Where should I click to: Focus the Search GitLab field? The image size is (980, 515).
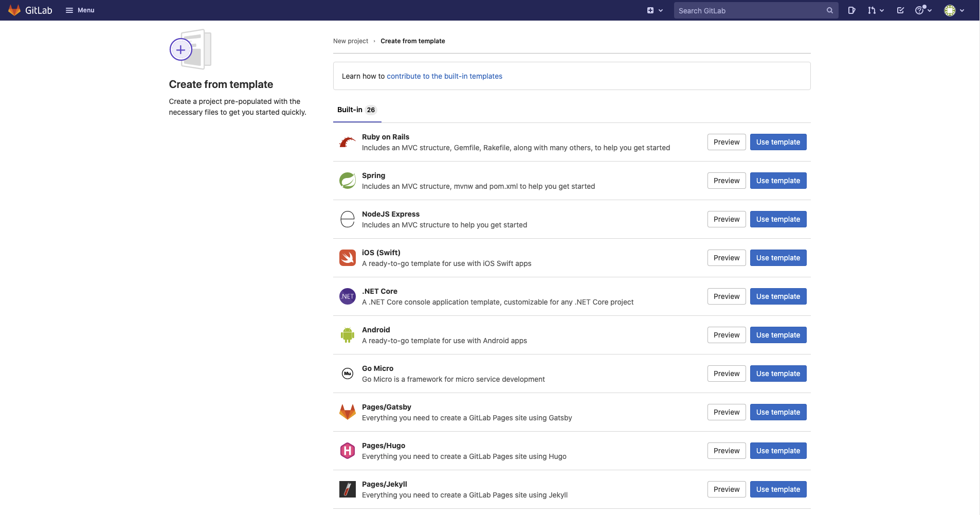point(756,10)
